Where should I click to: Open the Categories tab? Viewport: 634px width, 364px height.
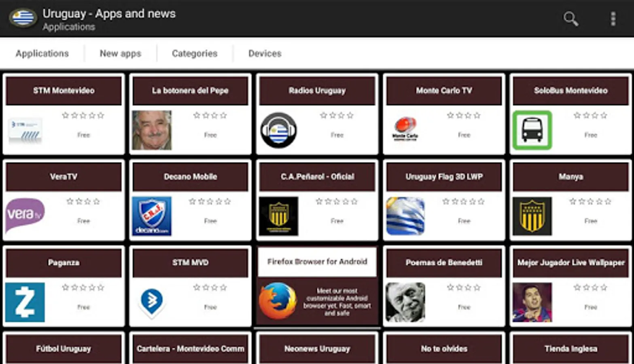[x=195, y=53]
